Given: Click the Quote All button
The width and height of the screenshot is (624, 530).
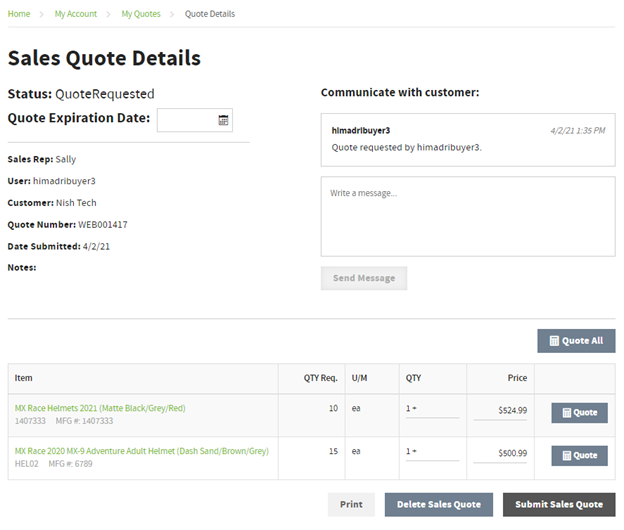Looking at the screenshot, I should [576, 341].
